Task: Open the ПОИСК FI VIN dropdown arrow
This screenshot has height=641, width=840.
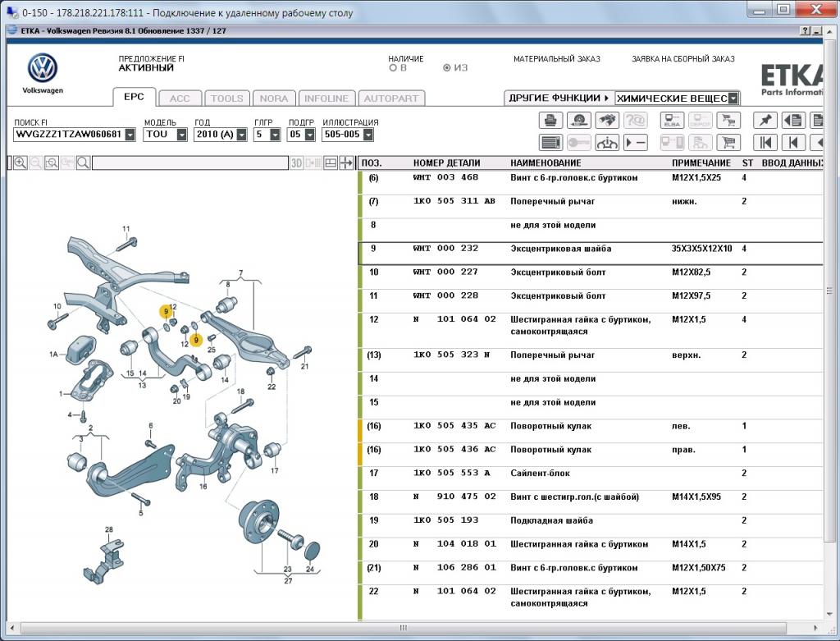Action: point(130,135)
